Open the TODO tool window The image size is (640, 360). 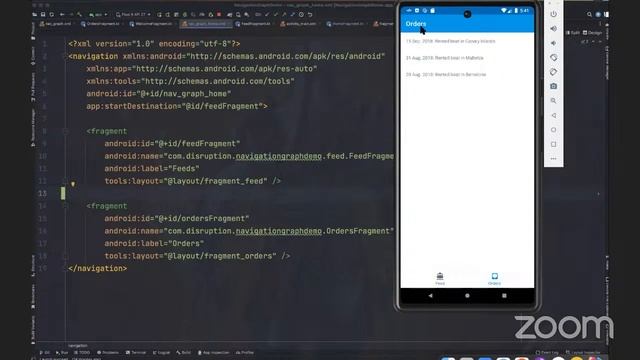point(82,353)
